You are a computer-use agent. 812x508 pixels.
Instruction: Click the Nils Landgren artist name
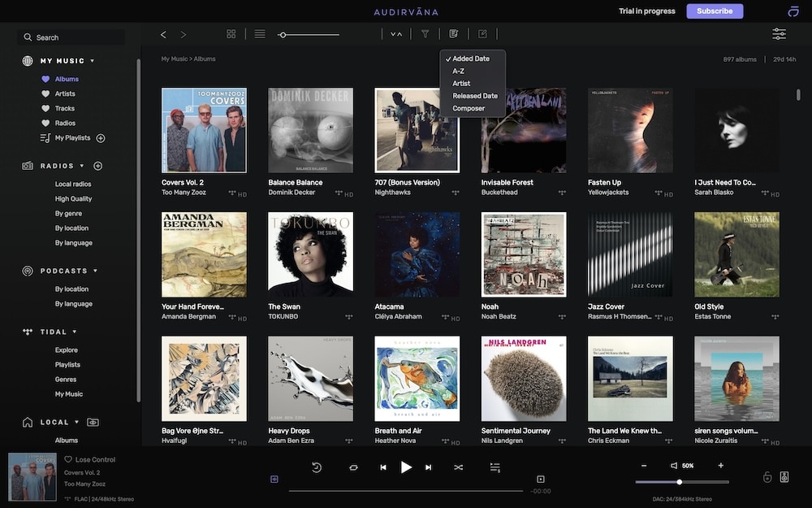pyautogui.click(x=502, y=441)
